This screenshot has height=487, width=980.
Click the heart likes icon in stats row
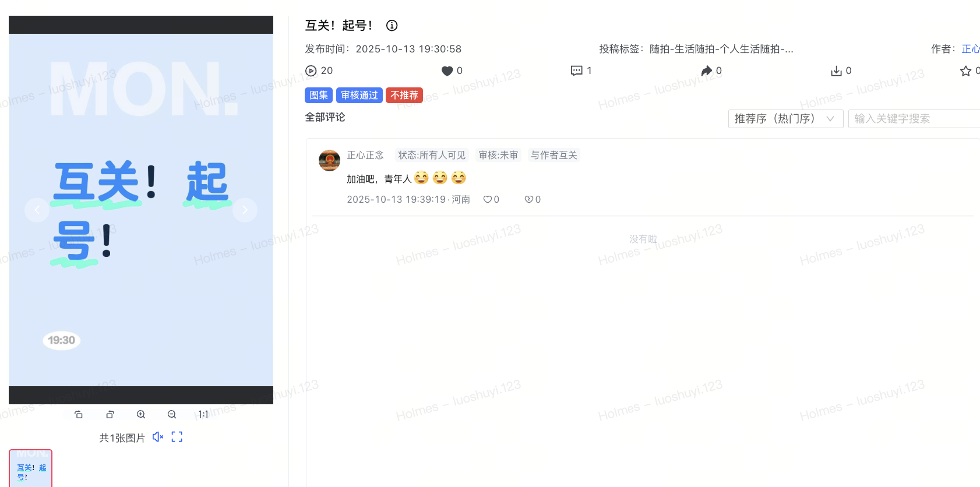tap(447, 70)
